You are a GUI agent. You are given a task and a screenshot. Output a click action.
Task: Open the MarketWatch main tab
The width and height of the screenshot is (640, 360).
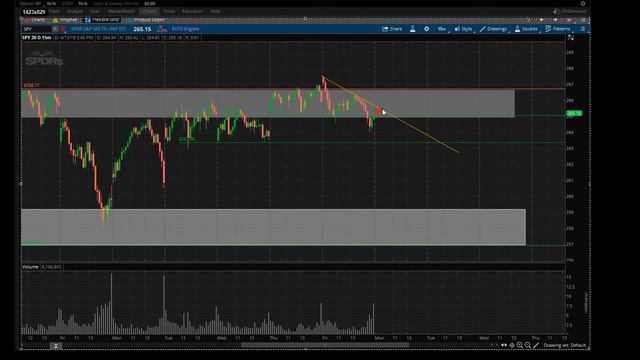tap(121, 11)
